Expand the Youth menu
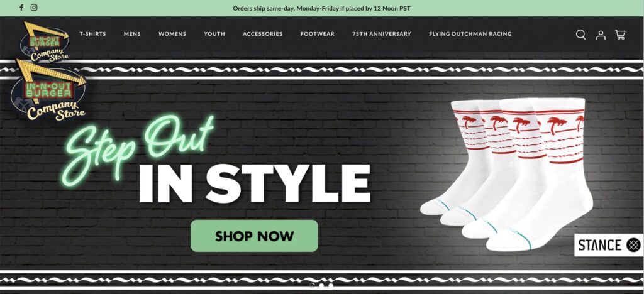Screen dimensions: 644x294 214,34
